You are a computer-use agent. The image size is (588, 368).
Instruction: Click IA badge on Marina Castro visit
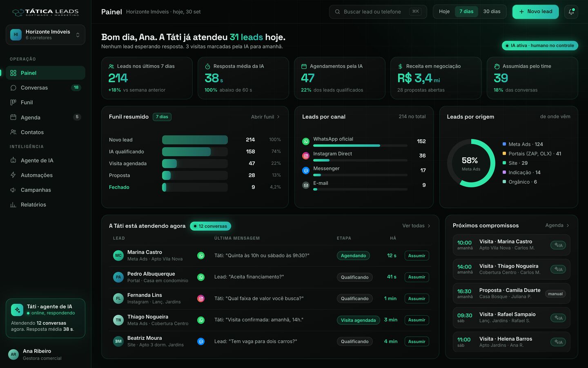pos(558,245)
